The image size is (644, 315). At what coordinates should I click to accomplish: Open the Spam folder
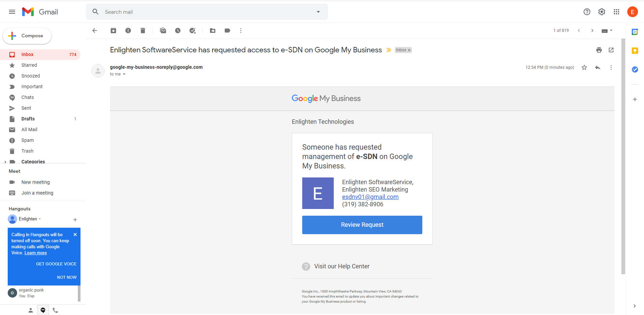(x=40, y=140)
